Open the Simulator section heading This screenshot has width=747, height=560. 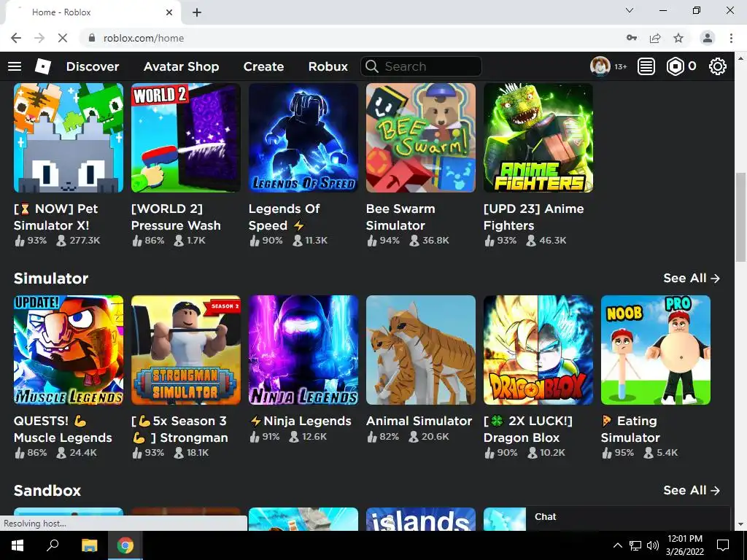pyautogui.click(x=51, y=278)
